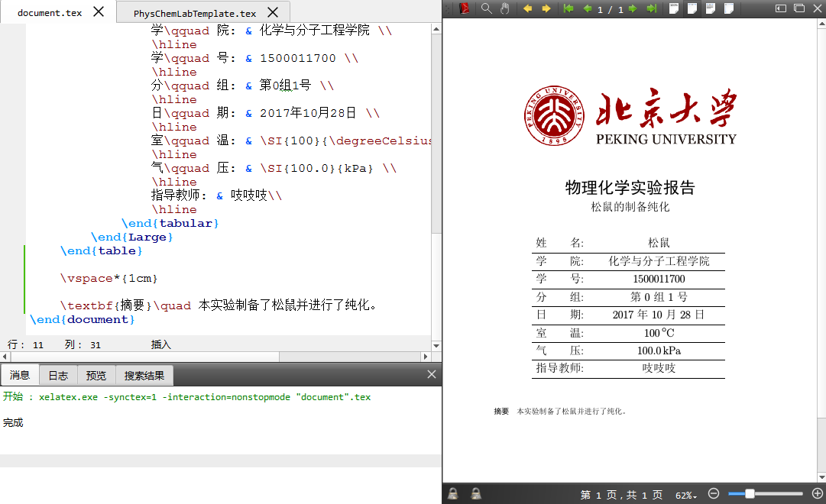Advance to next page with green arrow
This screenshot has height=504, width=826.
pos(631,8)
